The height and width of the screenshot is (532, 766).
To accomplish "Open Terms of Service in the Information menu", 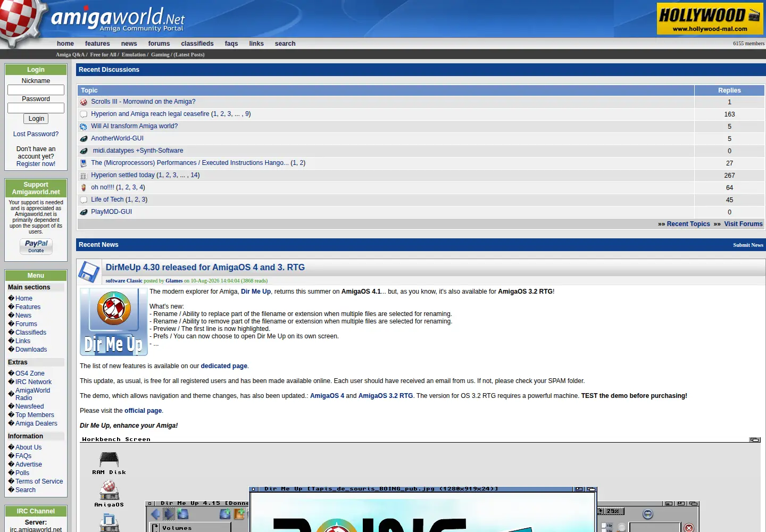I will coord(39,481).
